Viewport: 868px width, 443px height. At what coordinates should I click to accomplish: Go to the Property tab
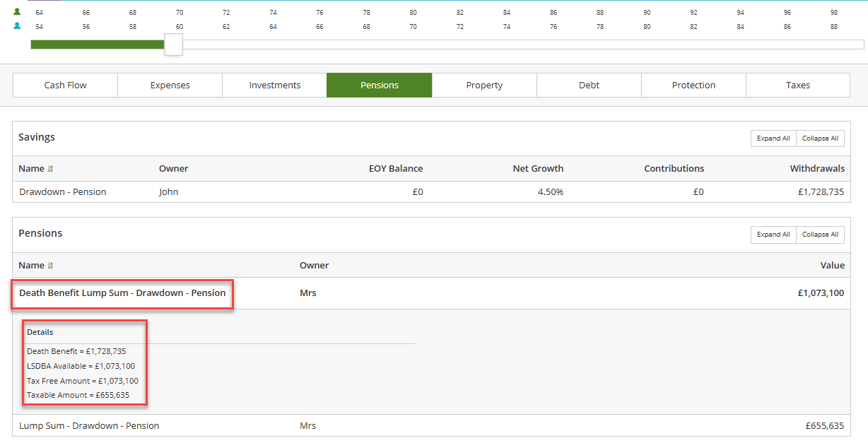click(484, 85)
